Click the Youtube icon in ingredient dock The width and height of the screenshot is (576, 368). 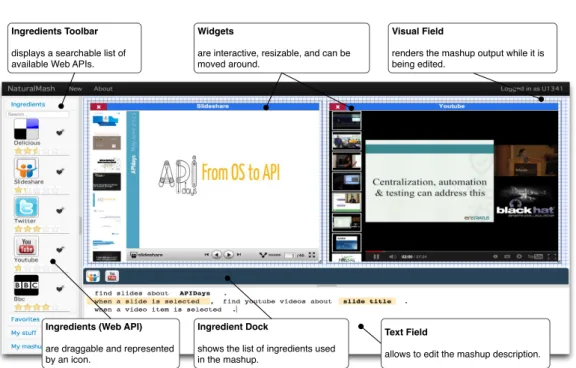click(112, 276)
